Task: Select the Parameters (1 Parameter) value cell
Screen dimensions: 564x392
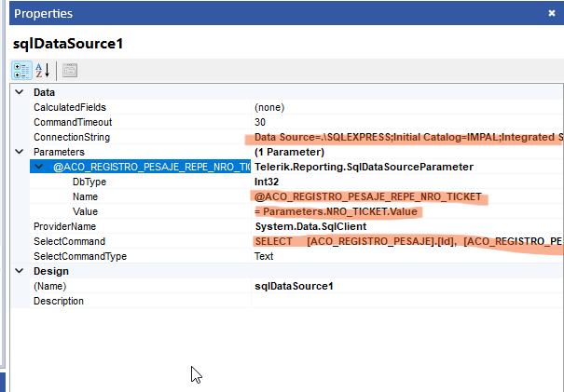Action: 289,152
